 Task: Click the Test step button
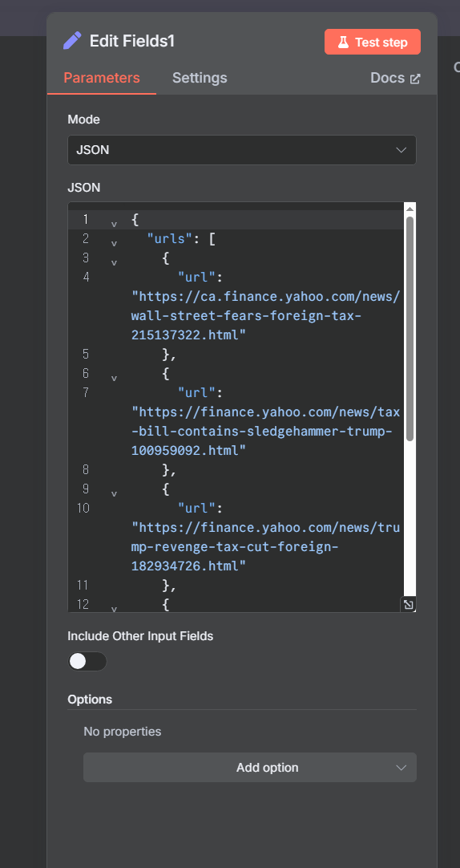[x=373, y=42]
